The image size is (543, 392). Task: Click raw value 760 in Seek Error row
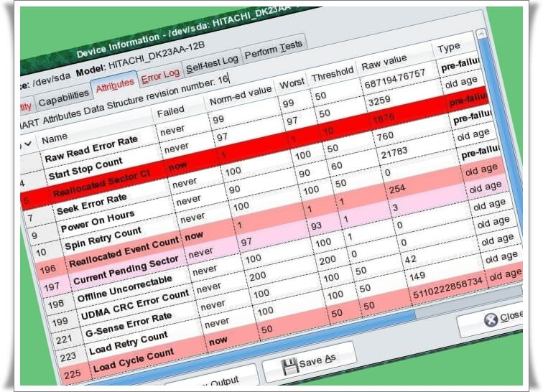coord(385,136)
